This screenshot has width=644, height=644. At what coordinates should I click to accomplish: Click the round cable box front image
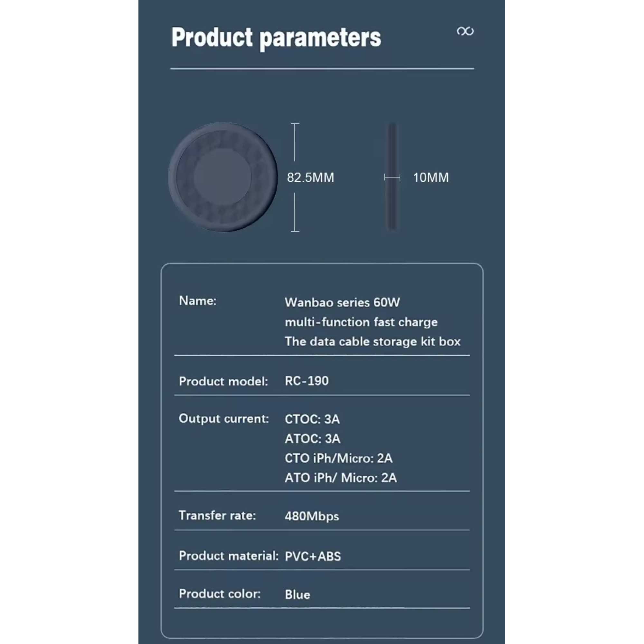click(223, 177)
